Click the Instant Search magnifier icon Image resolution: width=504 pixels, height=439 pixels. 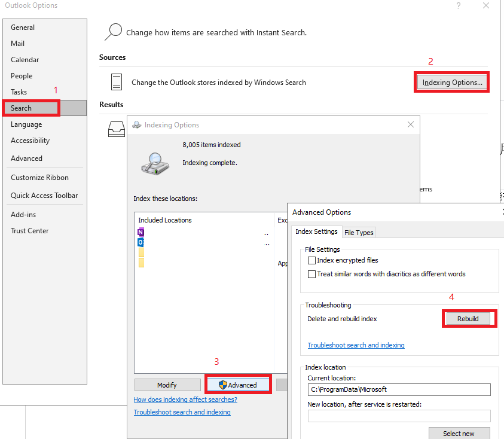pos(113,32)
